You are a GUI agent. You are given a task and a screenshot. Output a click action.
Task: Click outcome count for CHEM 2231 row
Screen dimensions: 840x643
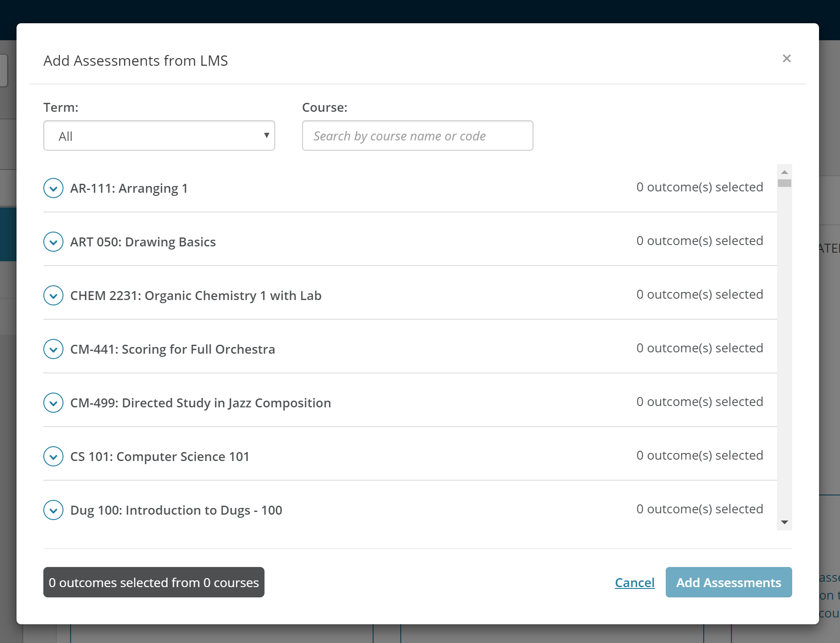tap(700, 294)
